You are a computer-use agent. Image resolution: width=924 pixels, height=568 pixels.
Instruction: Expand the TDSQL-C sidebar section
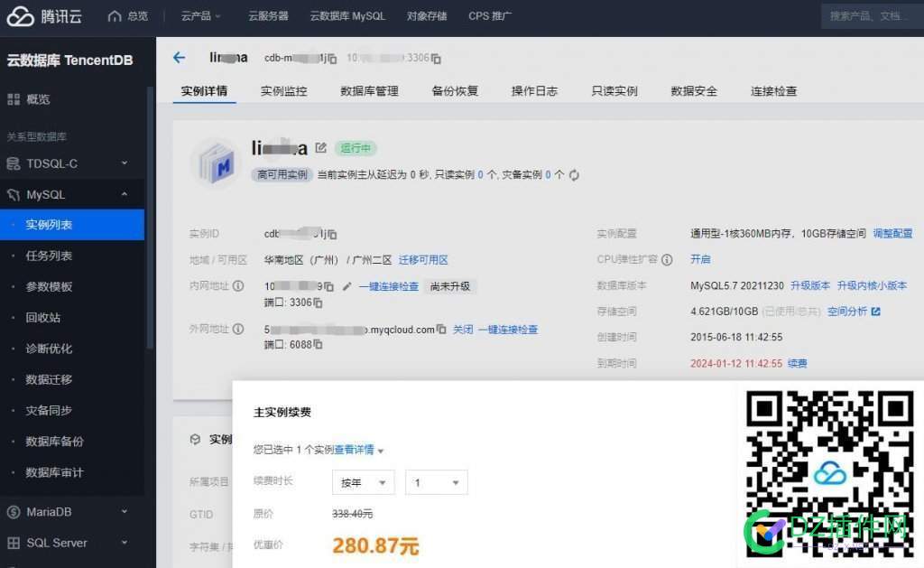125,163
